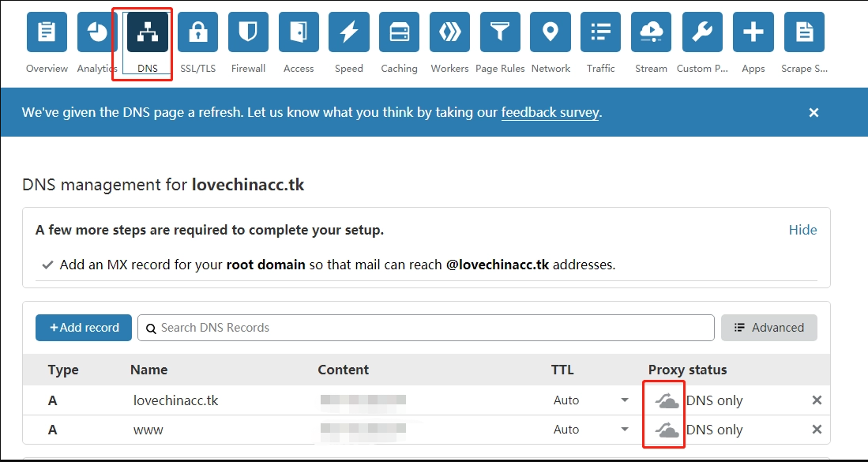Toggle proxy cloud for www record
868x462 pixels.
[x=667, y=430]
